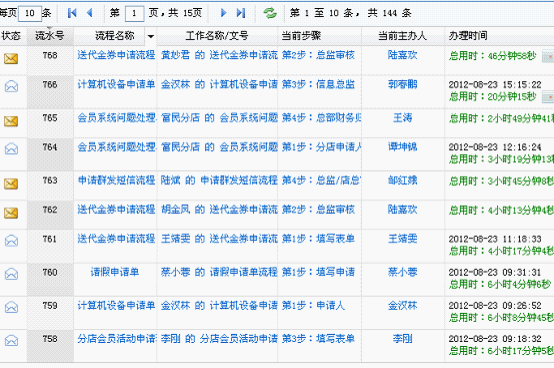Open step 第1步：分店申请人 in row 764
This screenshot has height=368, width=554.
321,147
